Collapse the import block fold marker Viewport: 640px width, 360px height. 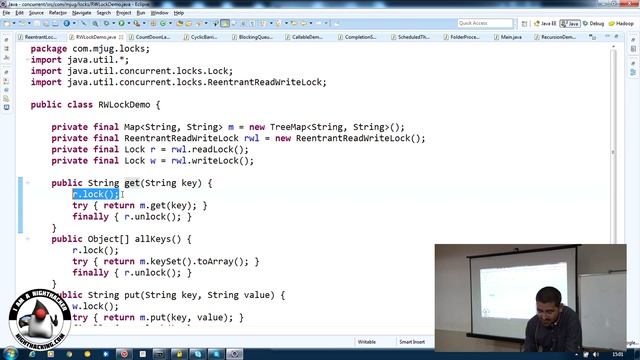coord(27,60)
